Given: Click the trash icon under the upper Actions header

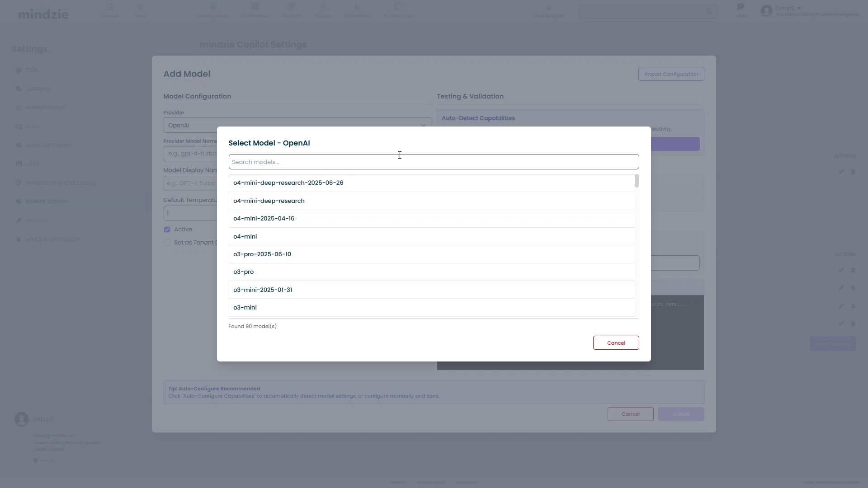Looking at the screenshot, I should (853, 172).
